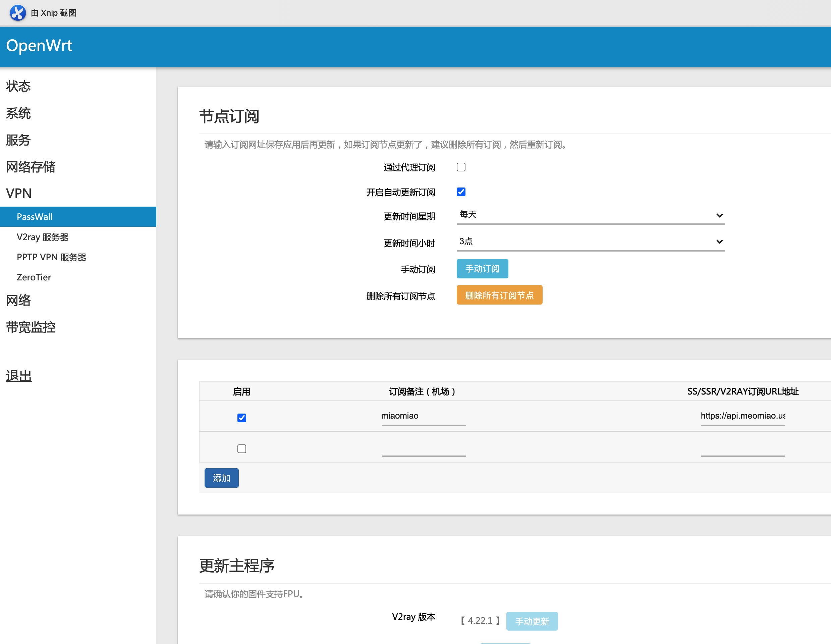Image resolution: width=831 pixels, height=644 pixels.
Task: Open the 系统 sidebar menu
Action: click(18, 113)
